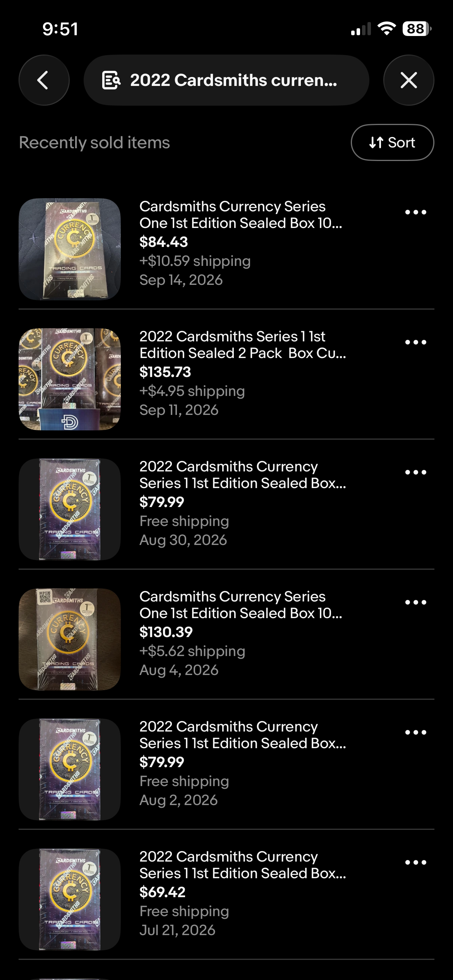Open more options for $84.43 listing
This screenshot has height=980, width=453.
[416, 212]
